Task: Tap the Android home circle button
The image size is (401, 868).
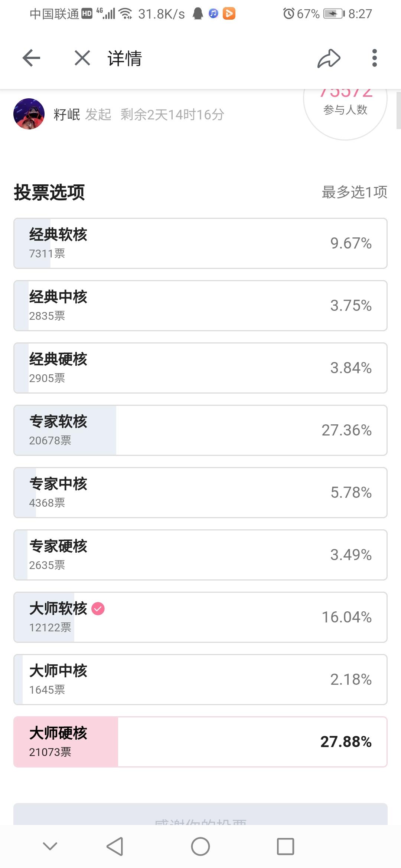Action: click(x=200, y=846)
